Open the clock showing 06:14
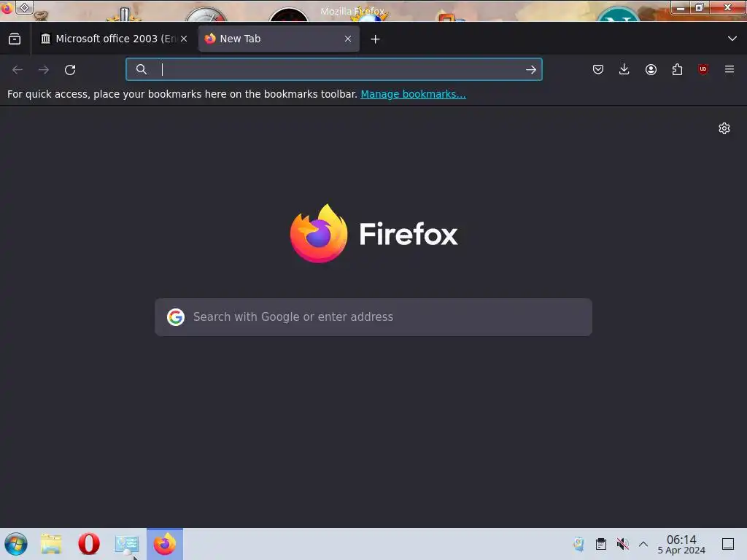Screen dimensions: 747x560 [x=681, y=544]
